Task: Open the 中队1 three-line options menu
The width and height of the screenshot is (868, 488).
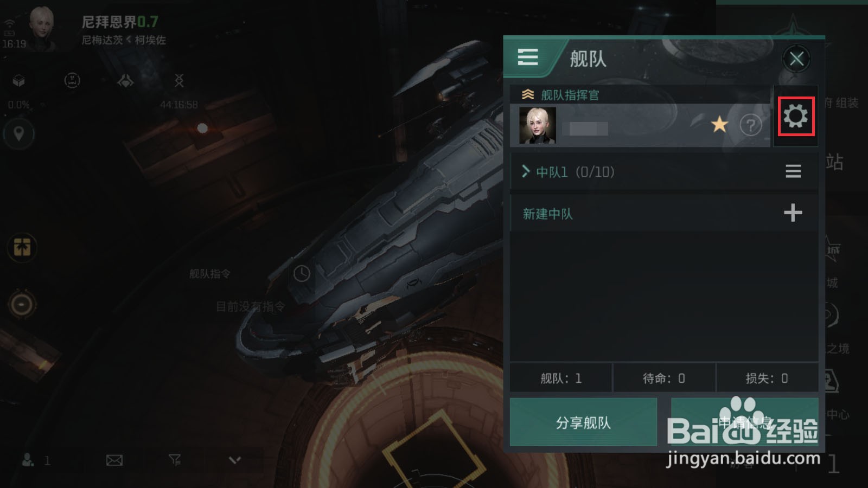Action: [x=793, y=172]
